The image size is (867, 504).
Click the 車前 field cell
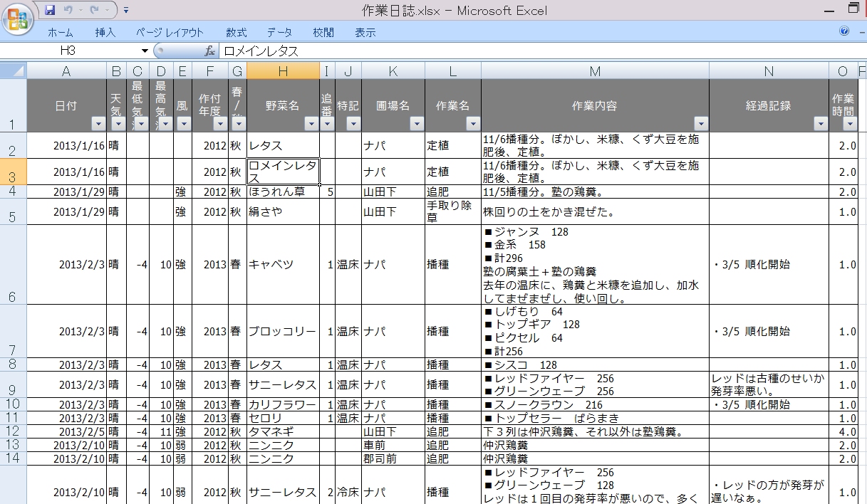pyautogui.click(x=393, y=445)
